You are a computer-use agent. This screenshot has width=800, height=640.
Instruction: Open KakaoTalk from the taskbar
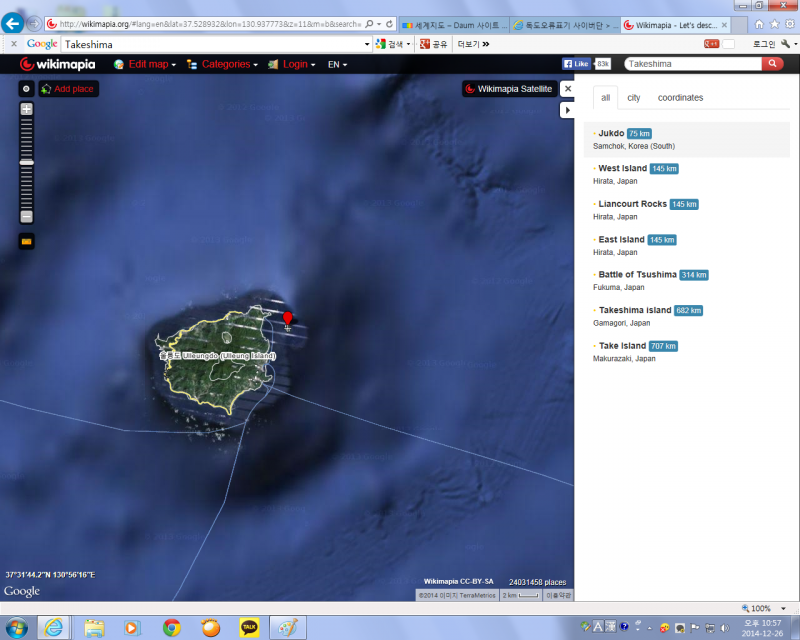pyautogui.click(x=250, y=627)
